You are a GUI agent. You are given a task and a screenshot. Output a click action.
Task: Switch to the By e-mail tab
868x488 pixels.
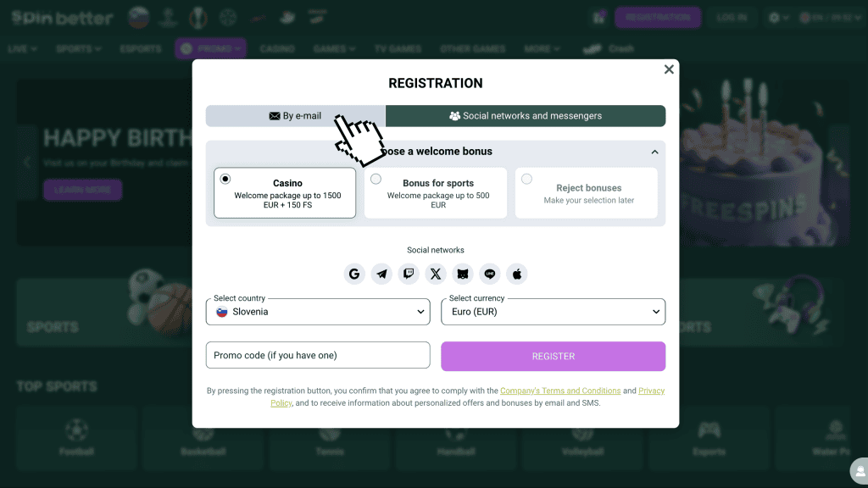(295, 116)
